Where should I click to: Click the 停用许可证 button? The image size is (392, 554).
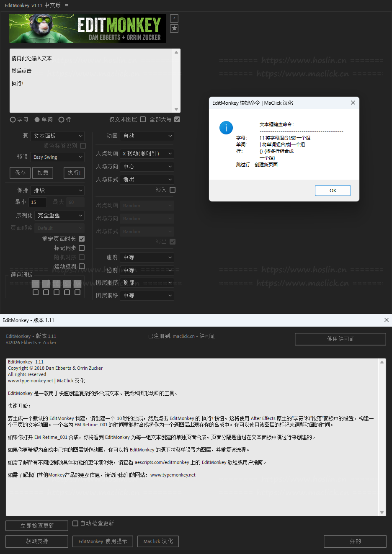pos(340,339)
